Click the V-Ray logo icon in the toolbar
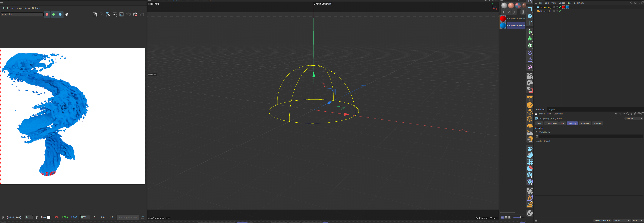The image size is (644, 223). 530,213
